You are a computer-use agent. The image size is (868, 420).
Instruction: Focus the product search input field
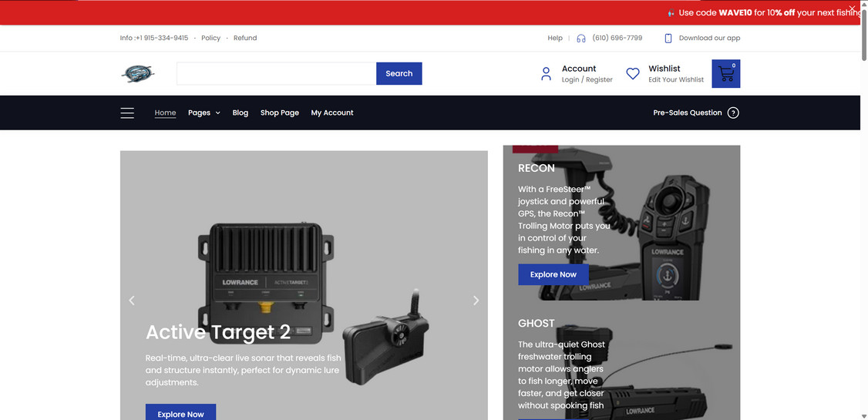(x=276, y=74)
